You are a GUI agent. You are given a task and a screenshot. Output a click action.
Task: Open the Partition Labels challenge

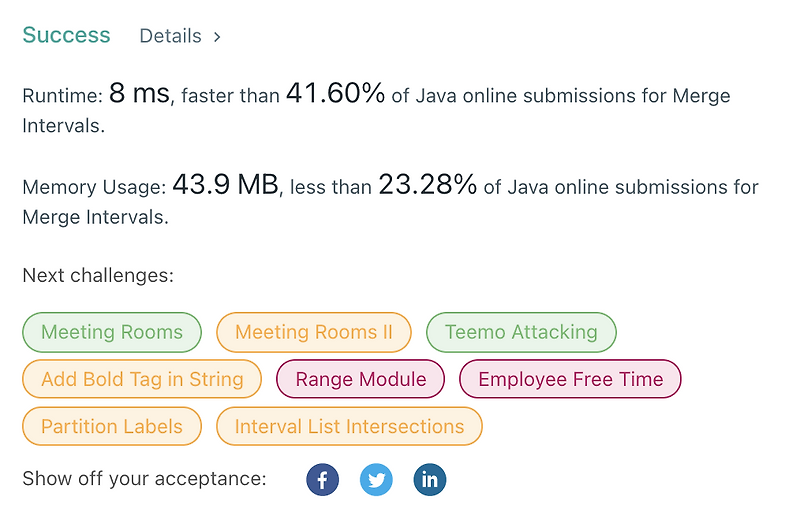(x=112, y=426)
